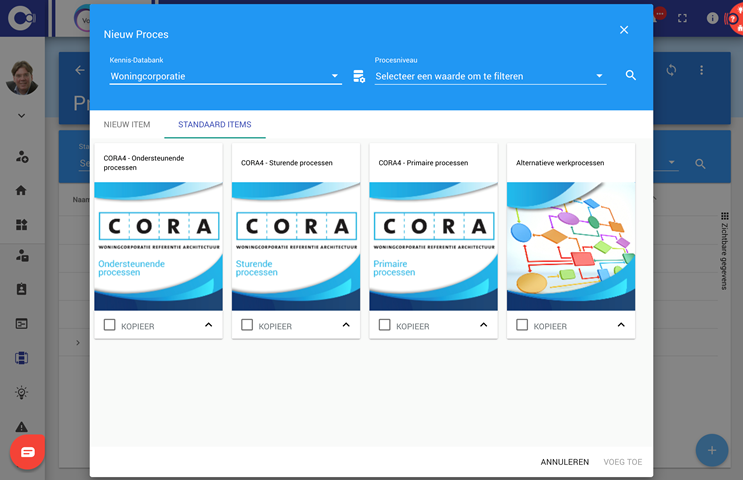Open the Alternatieve werkprocessen flowchart thumbnail

[571, 246]
